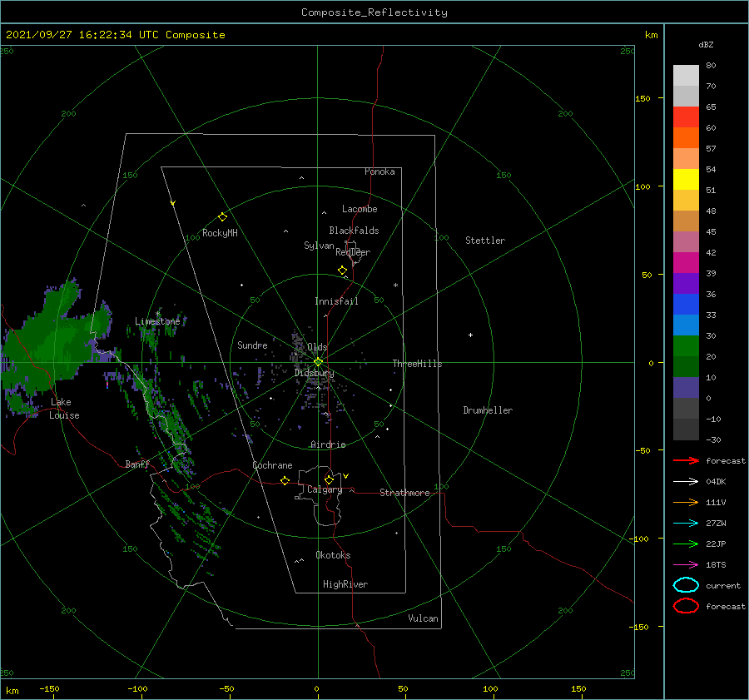
Task: Click the ThreeHills label
Action: (x=418, y=364)
